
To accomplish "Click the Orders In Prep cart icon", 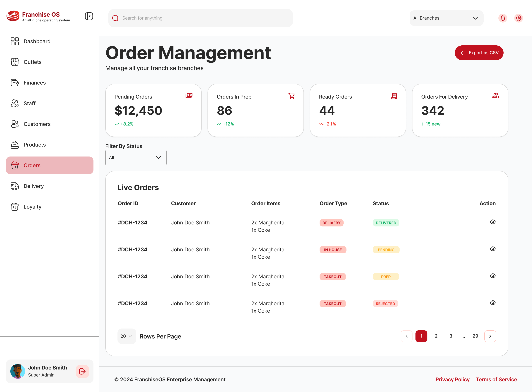I will point(292,96).
